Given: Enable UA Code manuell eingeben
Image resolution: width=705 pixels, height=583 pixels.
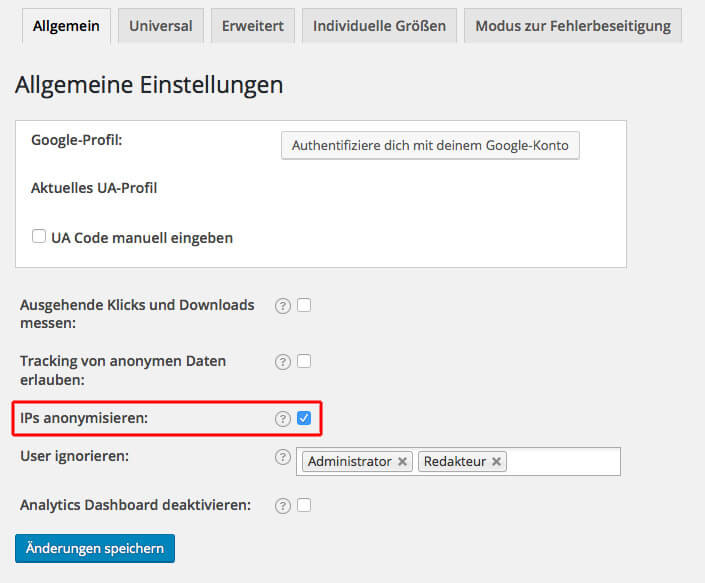Looking at the screenshot, I should (x=39, y=236).
